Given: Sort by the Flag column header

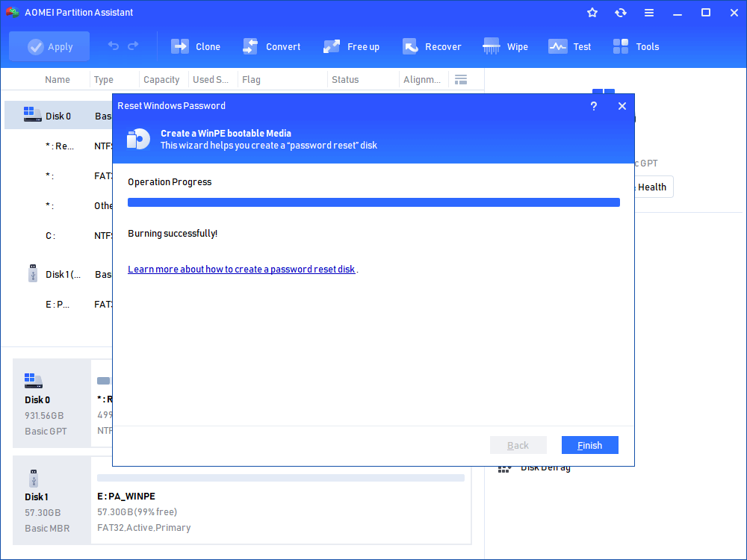Looking at the screenshot, I should 251,80.
